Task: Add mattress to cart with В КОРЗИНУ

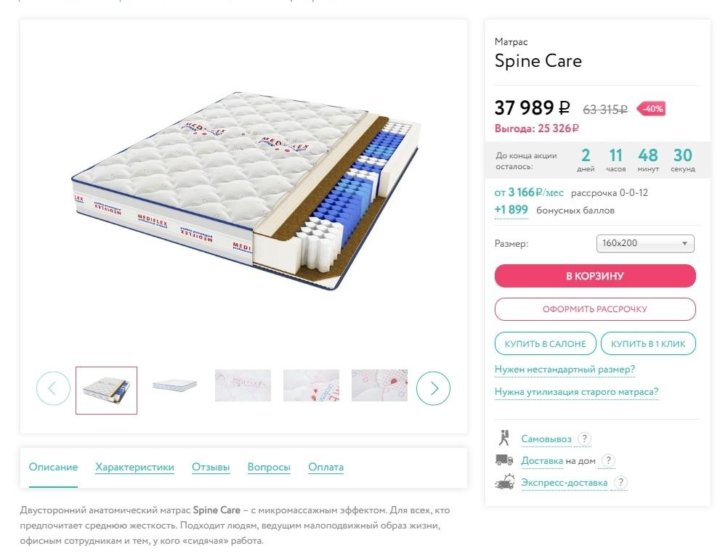Action: (x=595, y=276)
